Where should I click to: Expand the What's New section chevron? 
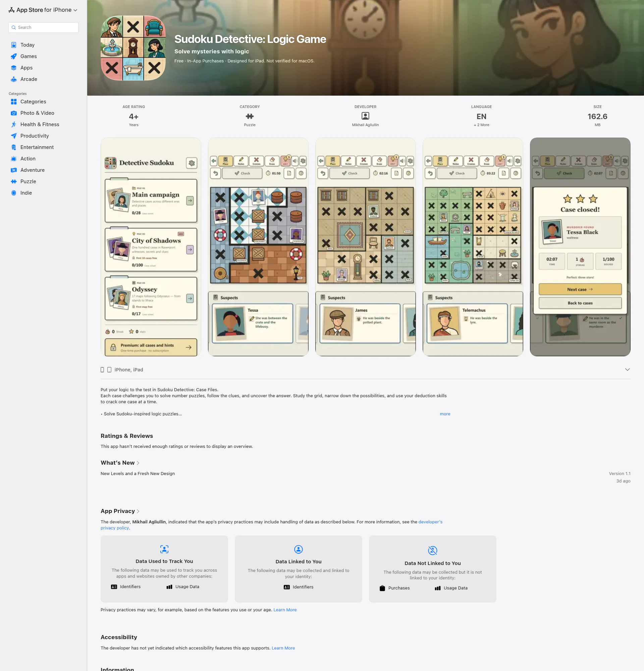pos(138,463)
